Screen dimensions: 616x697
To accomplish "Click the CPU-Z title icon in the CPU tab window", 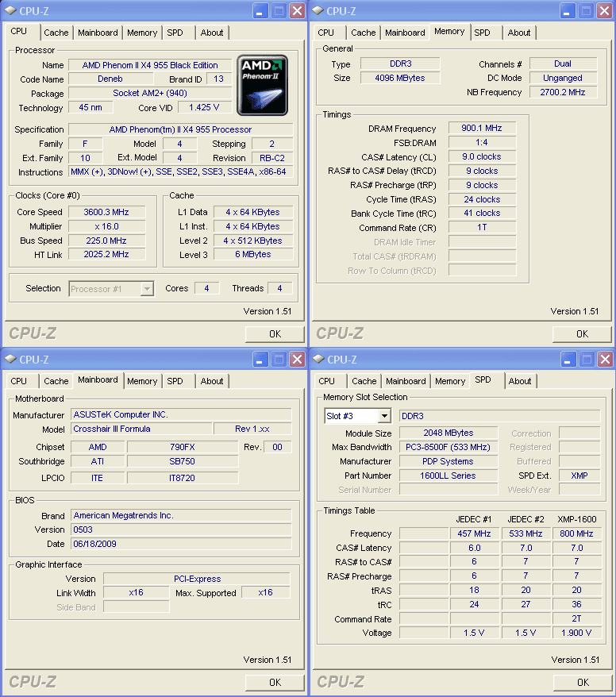I will tap(10, 10).
